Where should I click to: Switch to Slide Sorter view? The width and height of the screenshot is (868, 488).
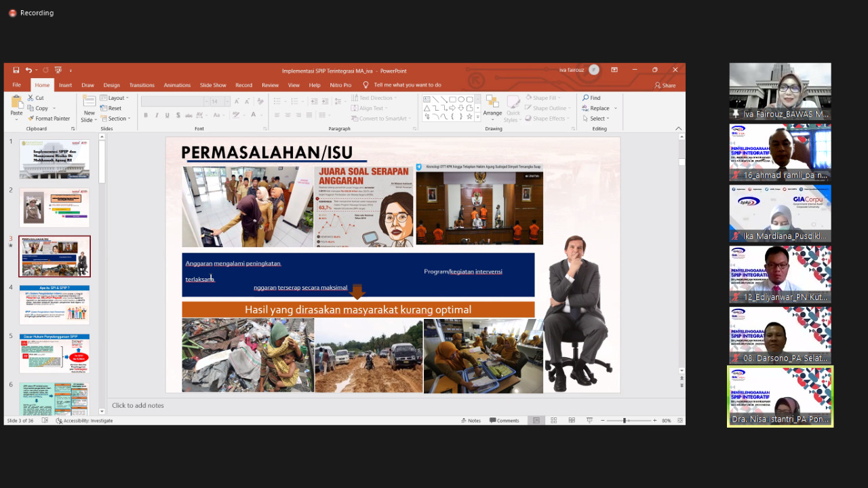553,421
